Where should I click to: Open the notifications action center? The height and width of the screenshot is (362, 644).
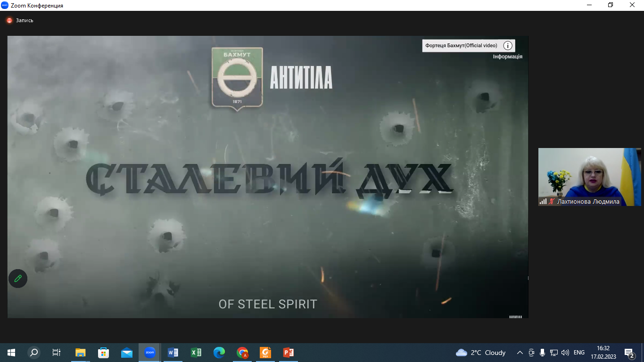629,353
